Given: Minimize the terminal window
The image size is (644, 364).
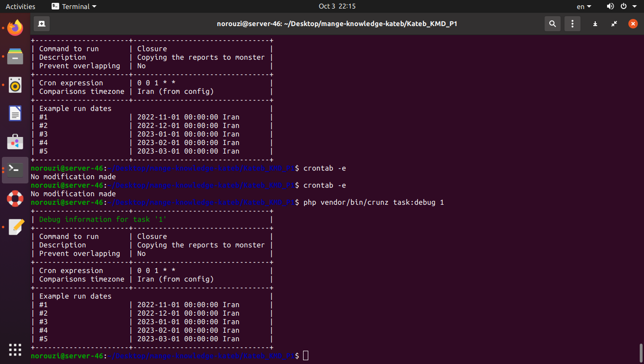Looking at the screenshot, I should pos(595,24).
